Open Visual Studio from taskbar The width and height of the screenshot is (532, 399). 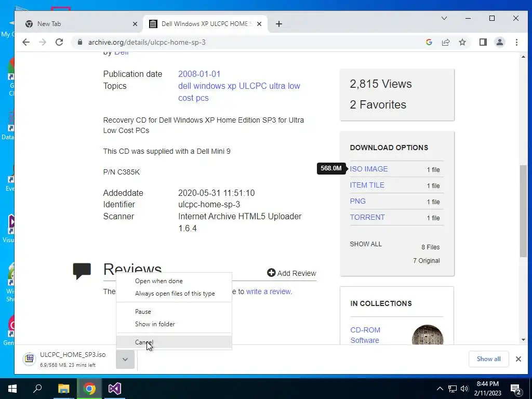coord(115,389)
